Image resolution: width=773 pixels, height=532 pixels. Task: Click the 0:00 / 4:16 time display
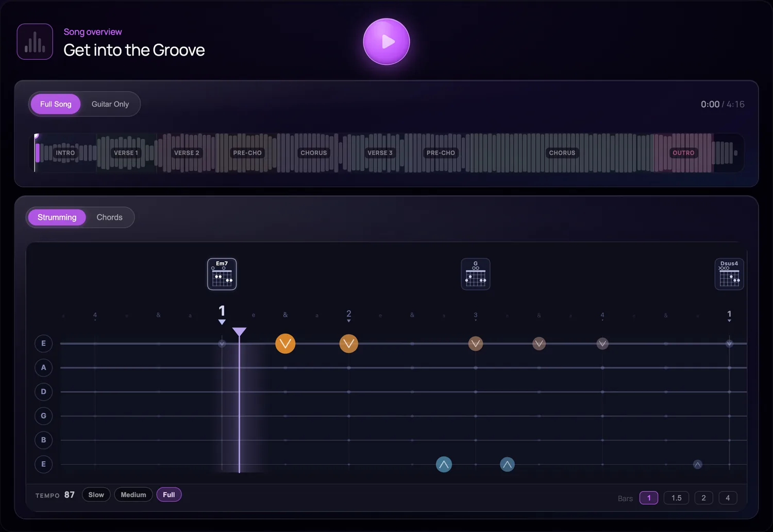click(x=722, y=104)
